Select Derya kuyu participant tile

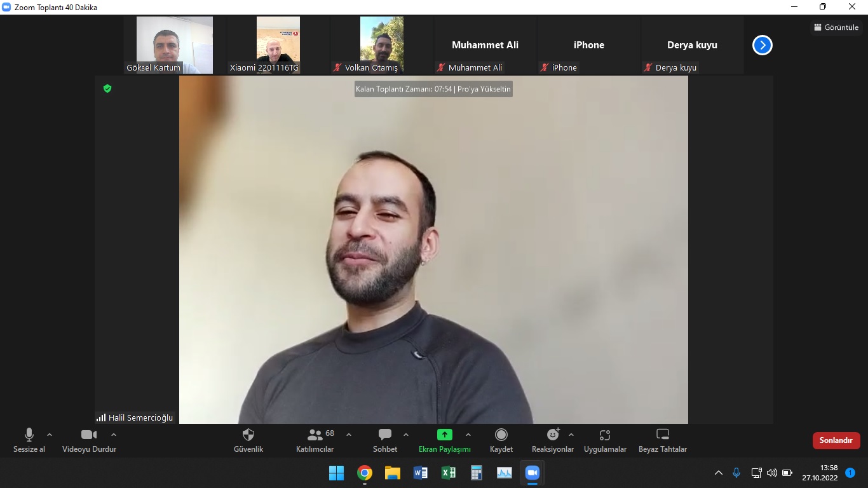coord(693,45)
